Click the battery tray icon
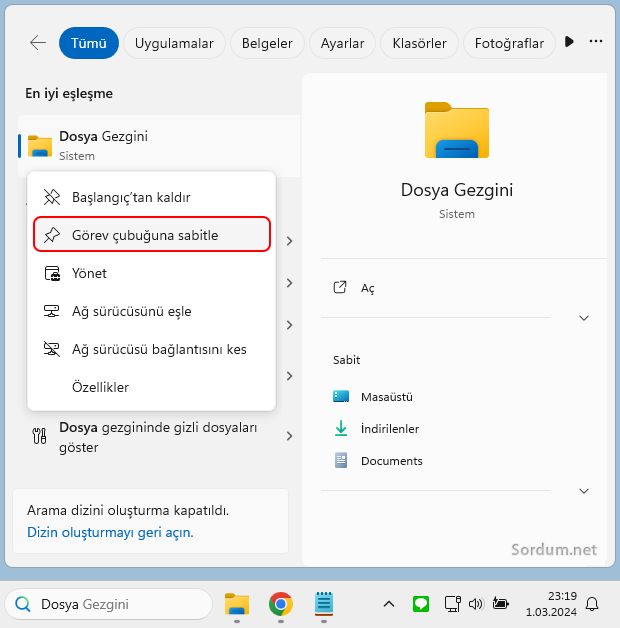Viewport: 620px width, 628px height. click(501, 603)
